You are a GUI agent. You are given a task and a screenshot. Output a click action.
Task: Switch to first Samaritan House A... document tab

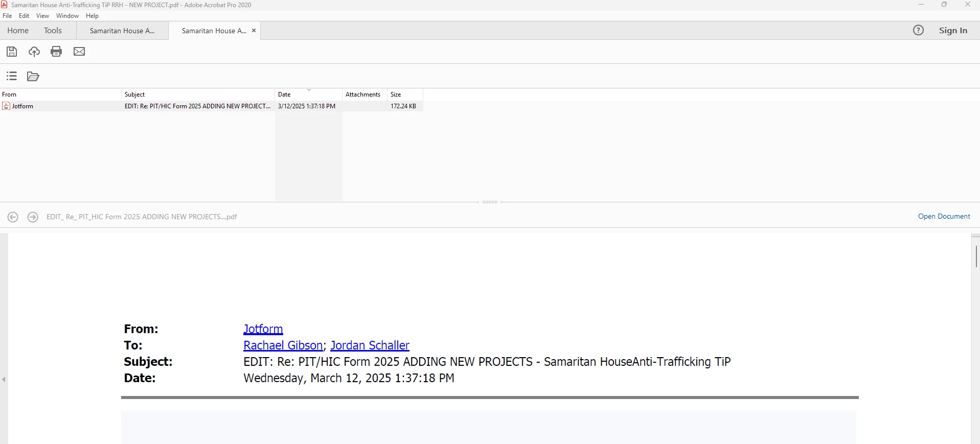coord(122,31)
